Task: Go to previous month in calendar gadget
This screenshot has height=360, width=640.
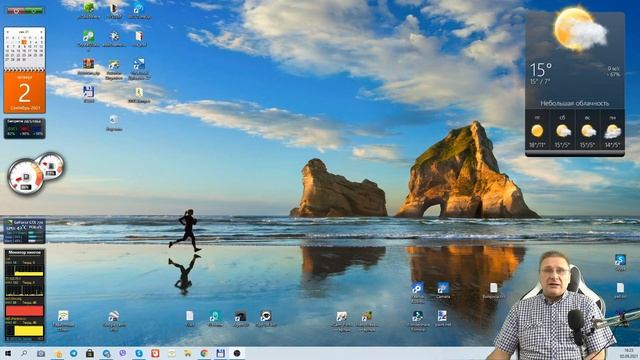Action: (7, 31)
